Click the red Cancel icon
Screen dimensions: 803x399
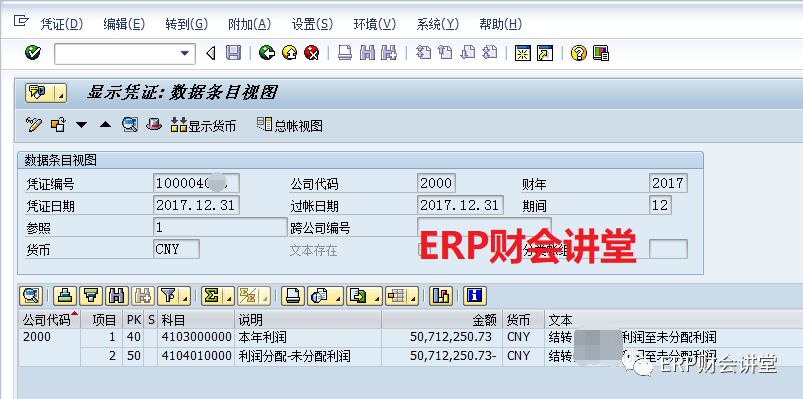tap(311, 53)
